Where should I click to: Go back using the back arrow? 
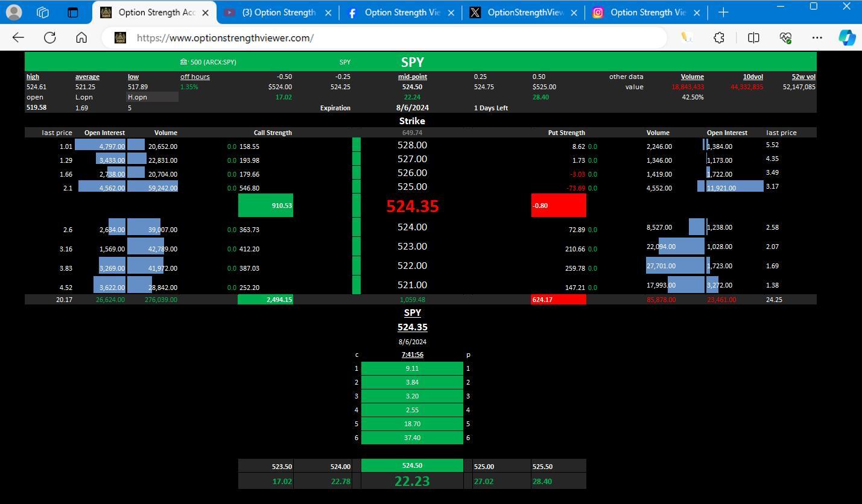[18, 37]
